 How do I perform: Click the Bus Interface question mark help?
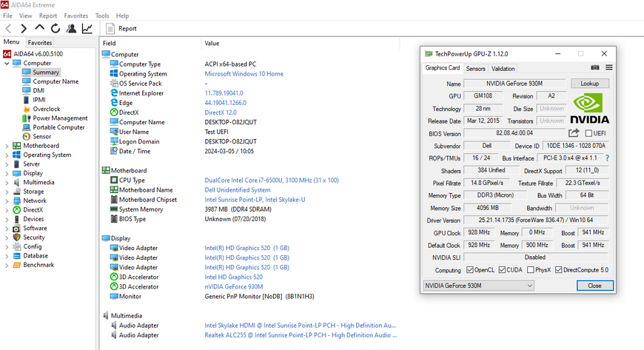[x=607, y=158]
